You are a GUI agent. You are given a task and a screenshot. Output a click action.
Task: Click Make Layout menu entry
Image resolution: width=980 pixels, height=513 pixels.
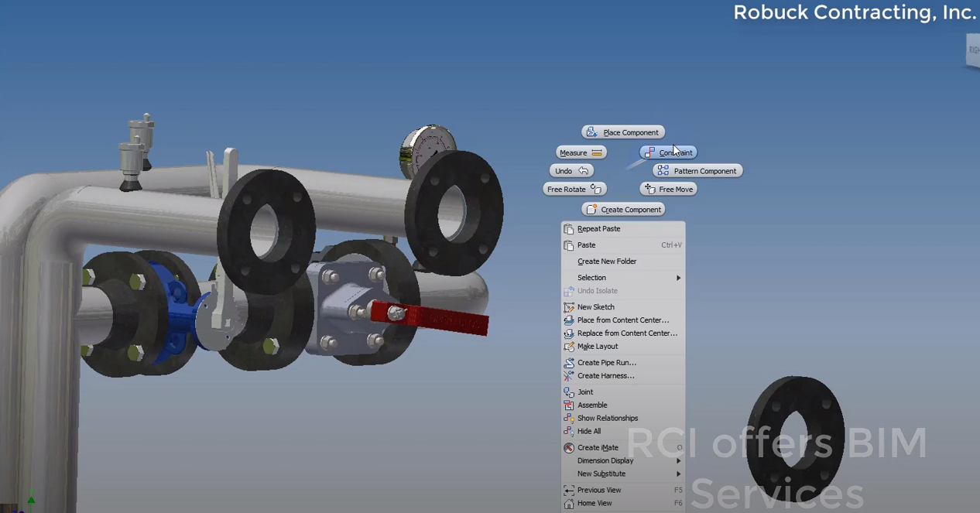click(623, 347)
